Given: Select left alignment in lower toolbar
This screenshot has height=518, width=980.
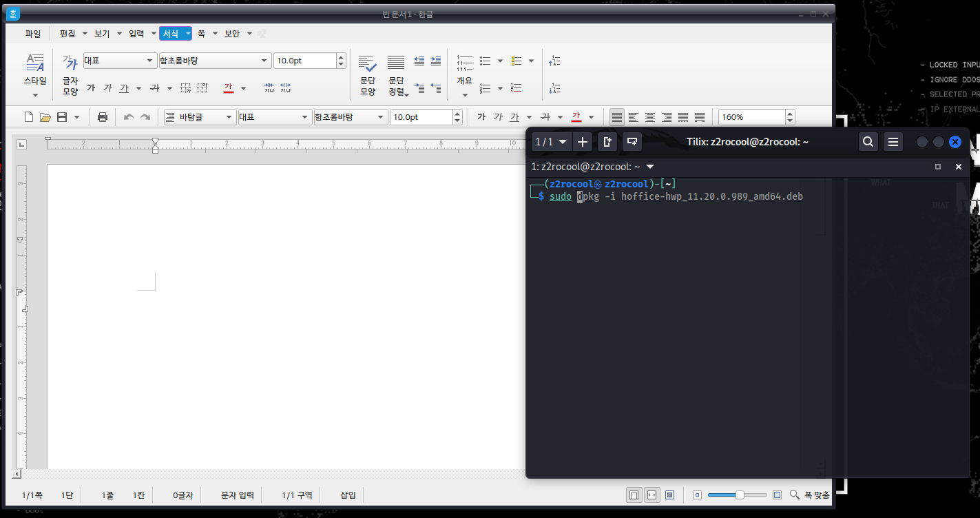Looking at the screenshot, I should [634, 117].
